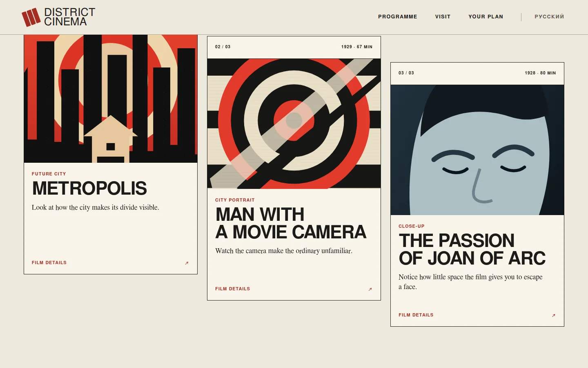Open Film Details link for Metropolis
The height and width of the screenshot is (368, 588).
[49, 263]
